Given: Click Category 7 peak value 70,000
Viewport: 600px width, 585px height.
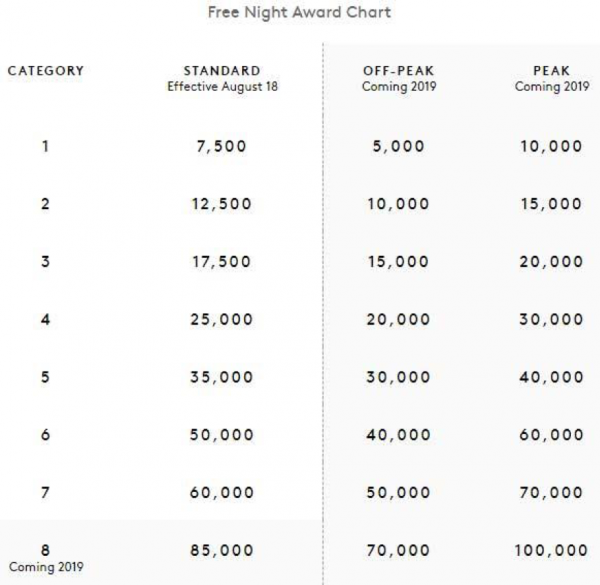Looking at the screenshot, I should (x=552, y=493).
